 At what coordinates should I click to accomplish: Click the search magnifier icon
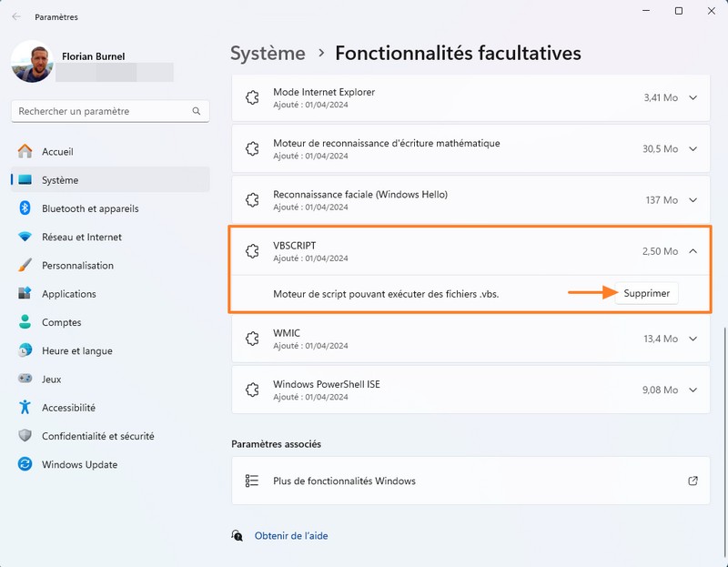(196, 111)
